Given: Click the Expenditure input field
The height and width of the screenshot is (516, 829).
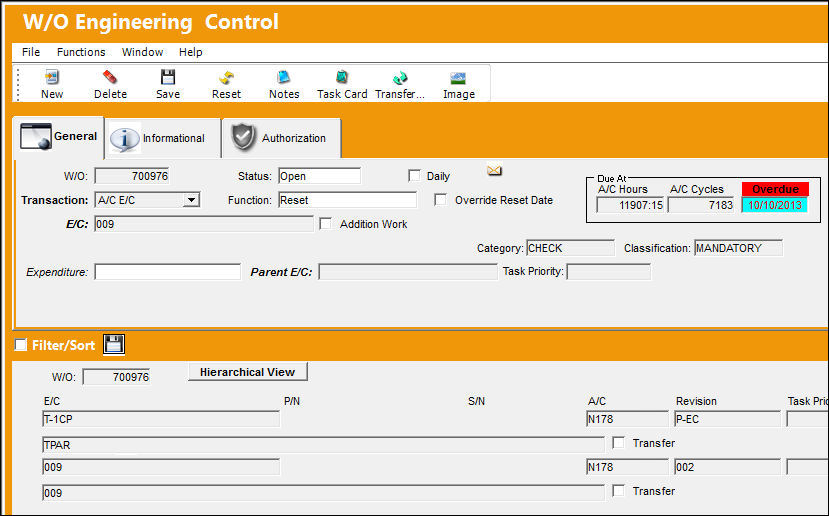Looking at the screenshot, I should [168, 272].
